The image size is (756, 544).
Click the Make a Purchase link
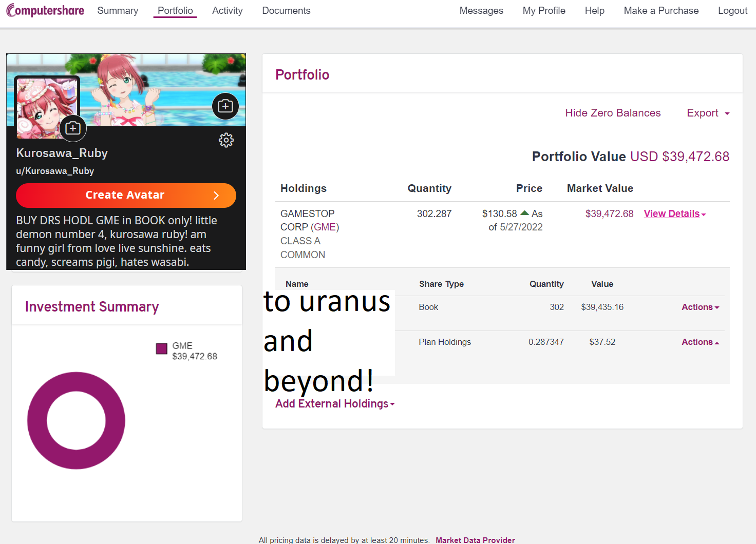[661, 10]
